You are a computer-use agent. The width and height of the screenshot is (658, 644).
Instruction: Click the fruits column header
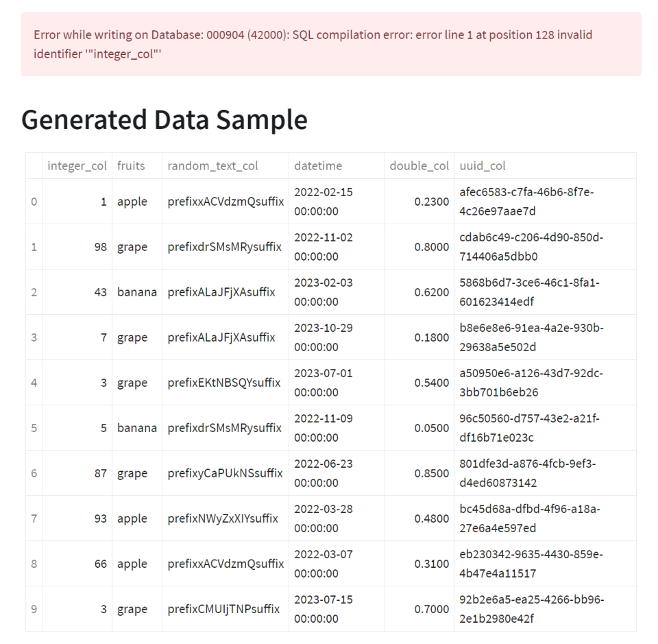131,166
